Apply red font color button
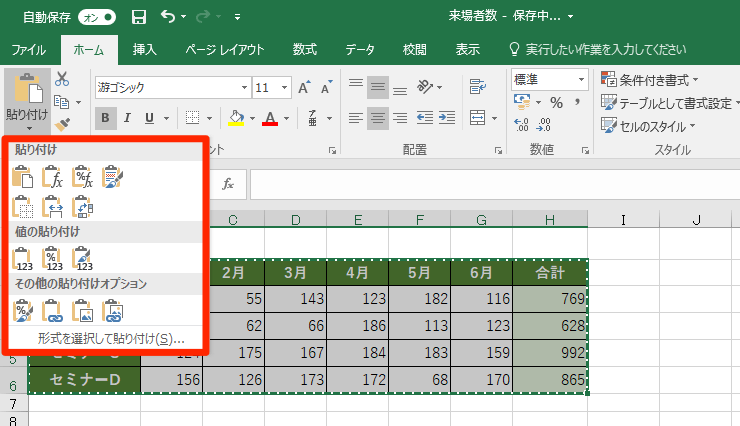The image size is (740, 426). pos(270,118)
